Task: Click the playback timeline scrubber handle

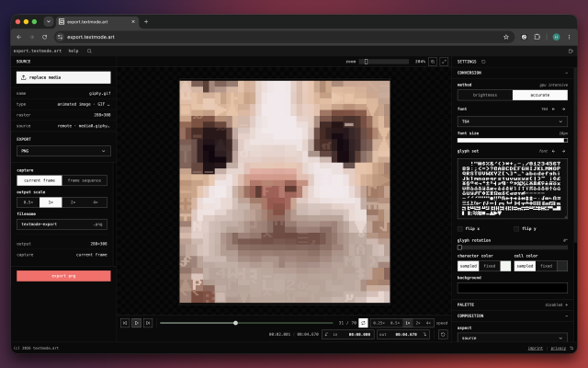Action: coord(235,323)
